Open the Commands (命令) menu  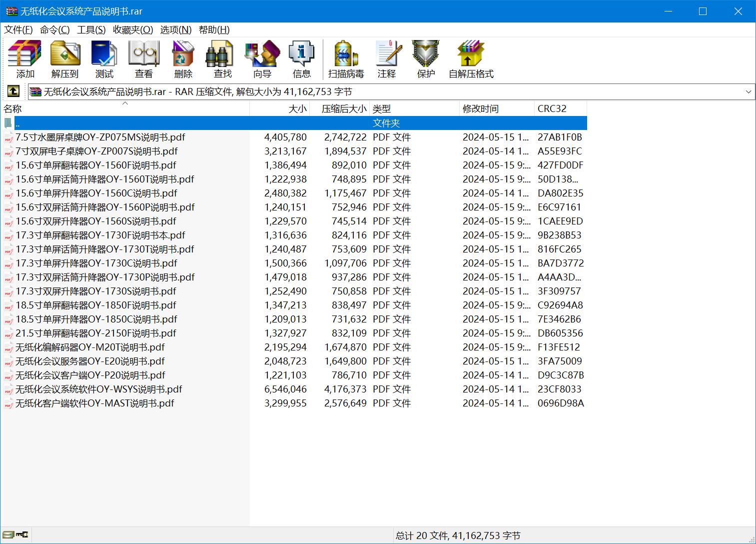tap(55, 30)
